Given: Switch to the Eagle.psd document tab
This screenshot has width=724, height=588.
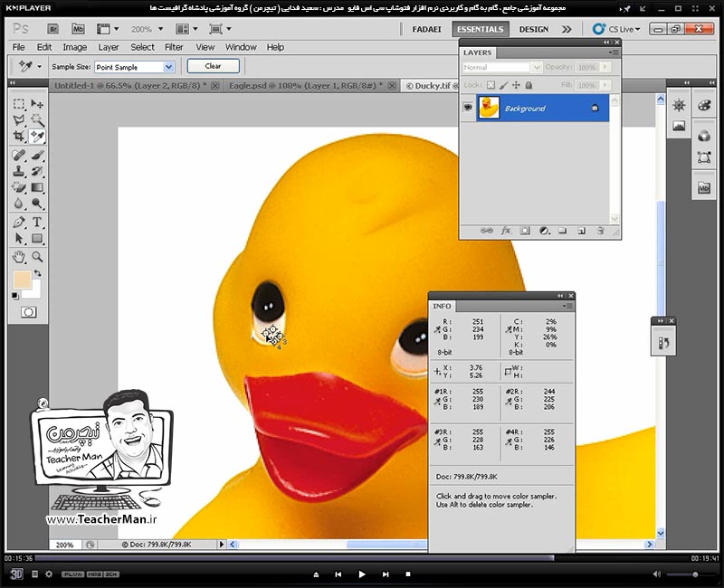Looking at the screenshot, I should coord(306,85).
